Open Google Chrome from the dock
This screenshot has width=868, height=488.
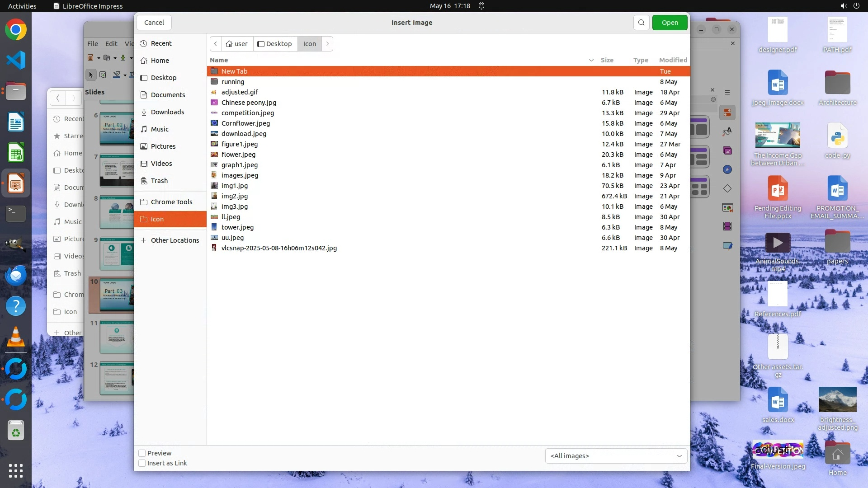16,30
